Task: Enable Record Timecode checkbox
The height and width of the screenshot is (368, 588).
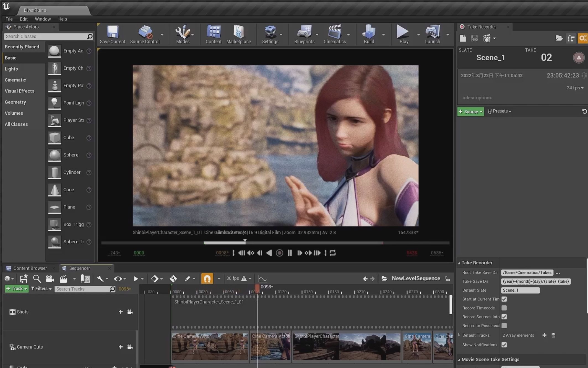Action: click(x=504, y=308)
